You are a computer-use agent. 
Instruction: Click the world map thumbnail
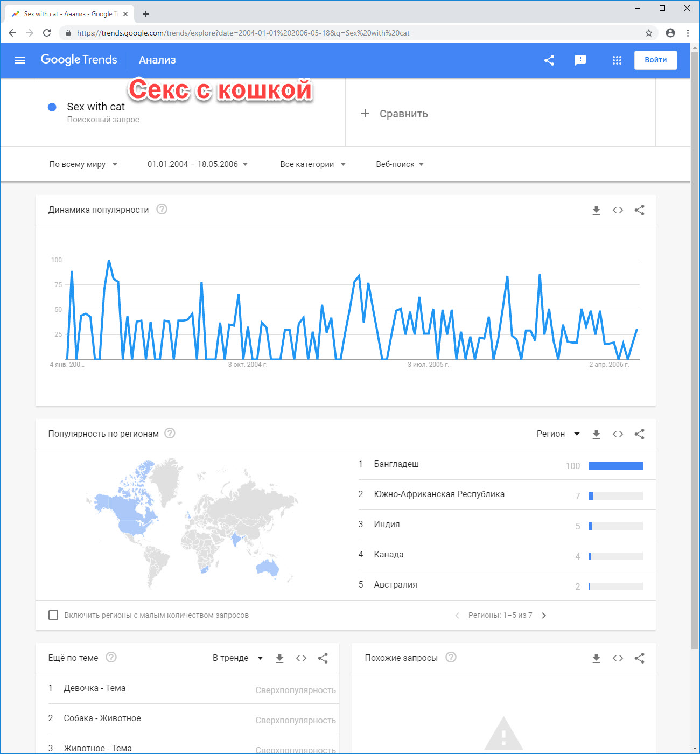(x=192, y=523)
